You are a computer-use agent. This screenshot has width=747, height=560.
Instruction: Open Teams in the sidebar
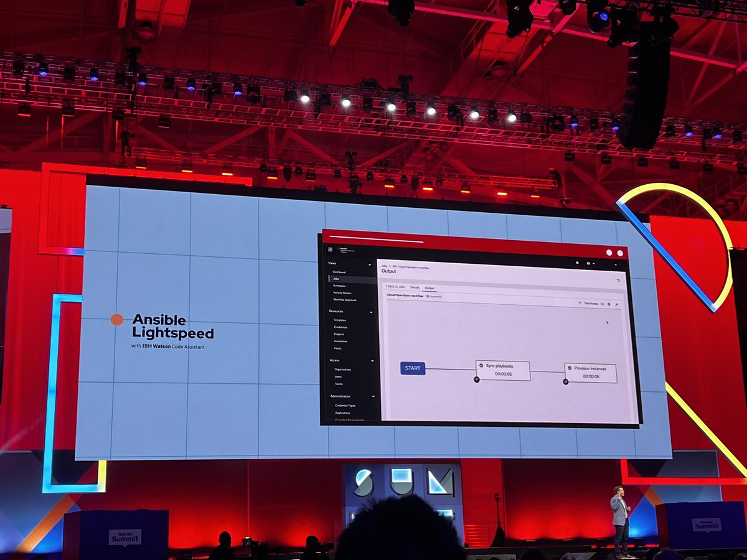tap(339, 384)
